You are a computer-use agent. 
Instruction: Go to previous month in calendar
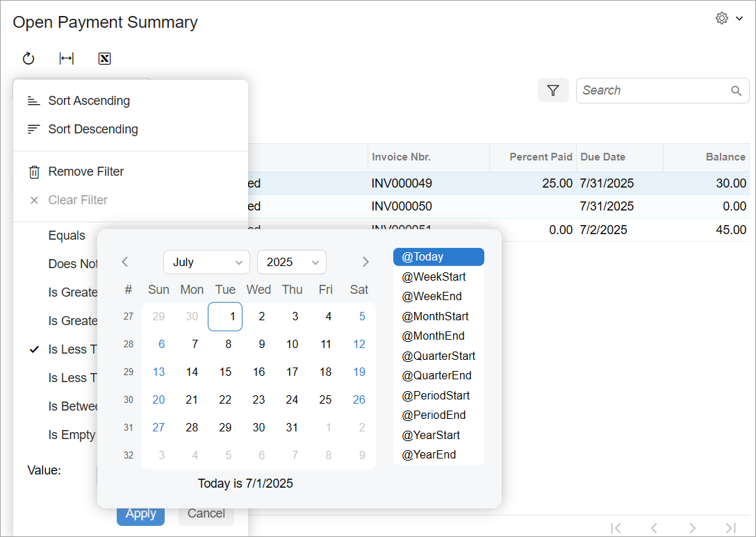125,262
